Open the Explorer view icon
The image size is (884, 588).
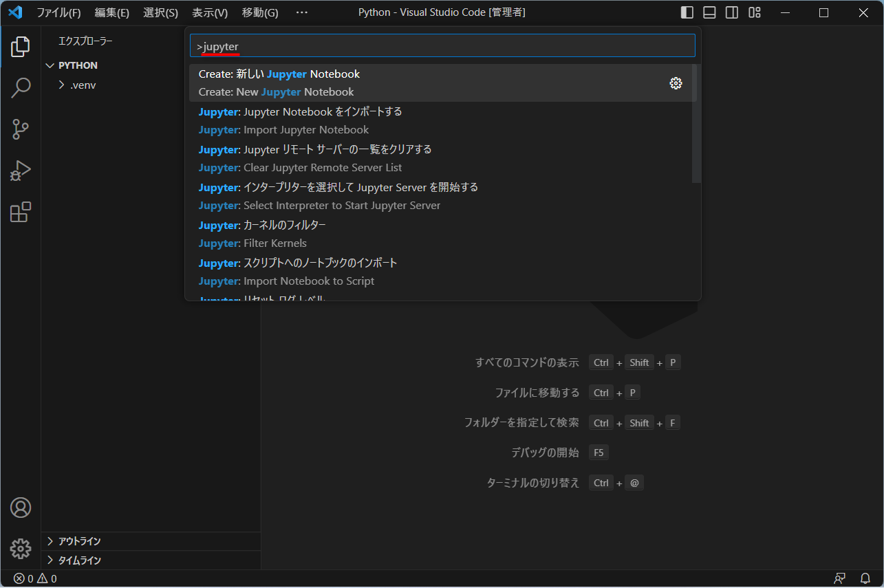coord(21,46)
